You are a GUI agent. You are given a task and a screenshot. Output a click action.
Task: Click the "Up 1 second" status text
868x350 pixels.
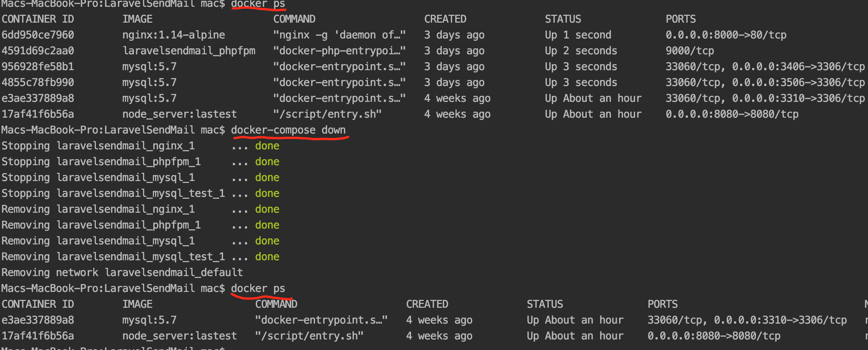(578, 35)
